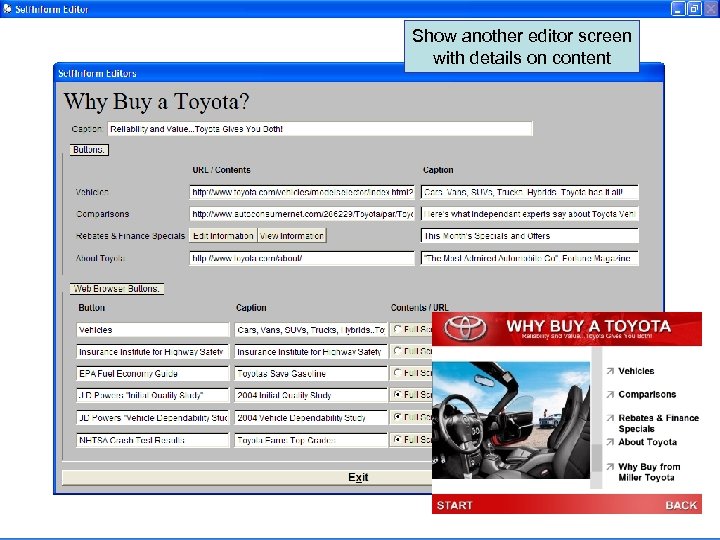720x540 pixels.
Task: Click Insurance Institute for Highway Safety button name field
Action: click(x=152, y=352)
